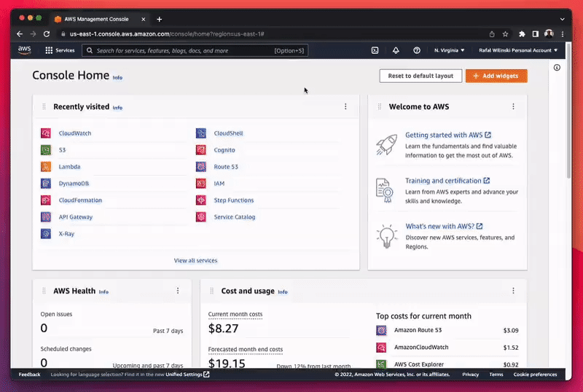
Task: Click the X-Ray service icon
Action: click(46, 234)
